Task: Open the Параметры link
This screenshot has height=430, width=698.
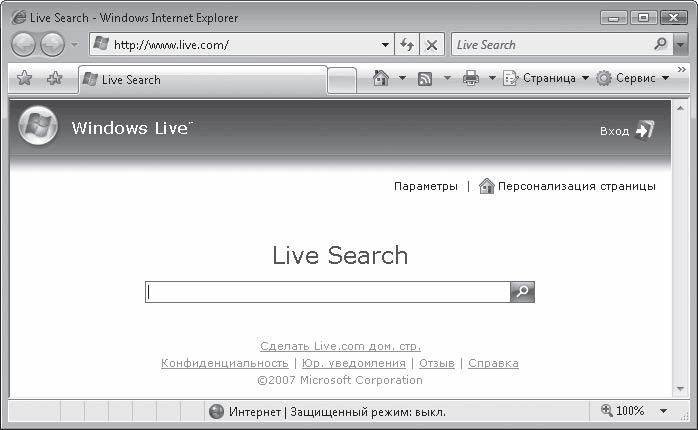Action: [x=425, y=186]
